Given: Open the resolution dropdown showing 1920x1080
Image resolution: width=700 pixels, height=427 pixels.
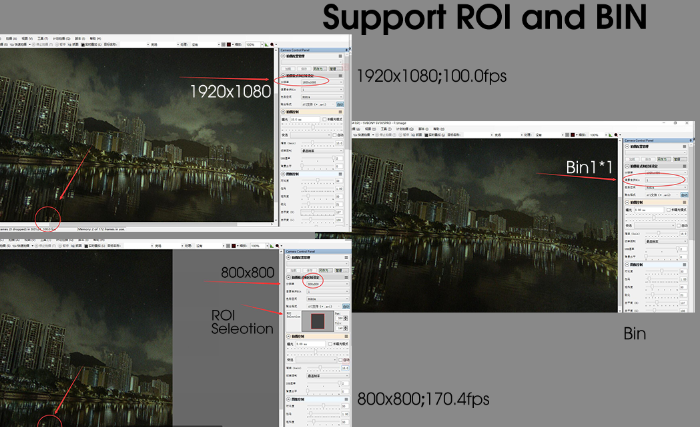Looking at the screenshot, I should click(322, 82).
